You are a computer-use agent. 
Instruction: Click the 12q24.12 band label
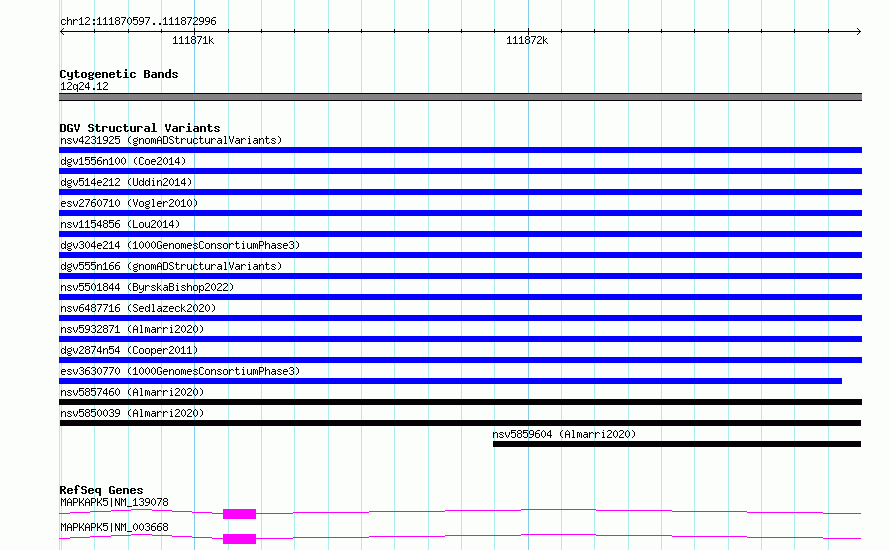pos(84,86)
